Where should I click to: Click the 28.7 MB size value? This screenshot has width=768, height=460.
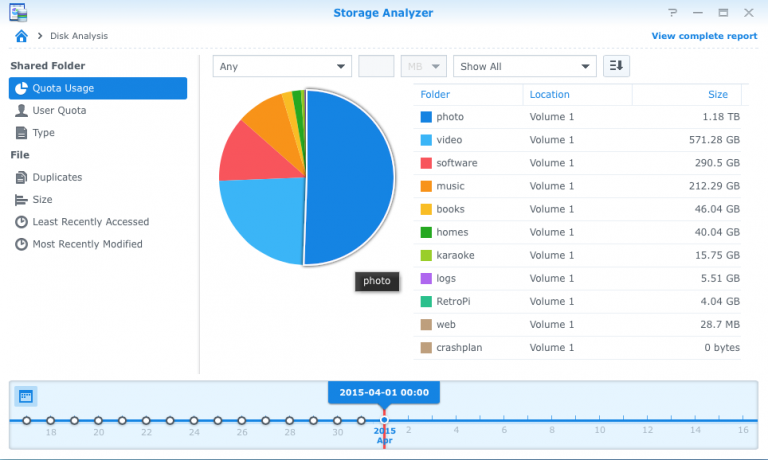click(720, 324)
